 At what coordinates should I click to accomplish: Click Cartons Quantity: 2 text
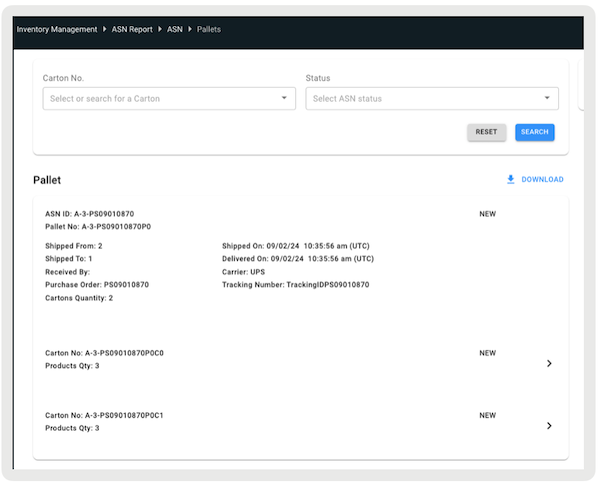pos(79,298)
